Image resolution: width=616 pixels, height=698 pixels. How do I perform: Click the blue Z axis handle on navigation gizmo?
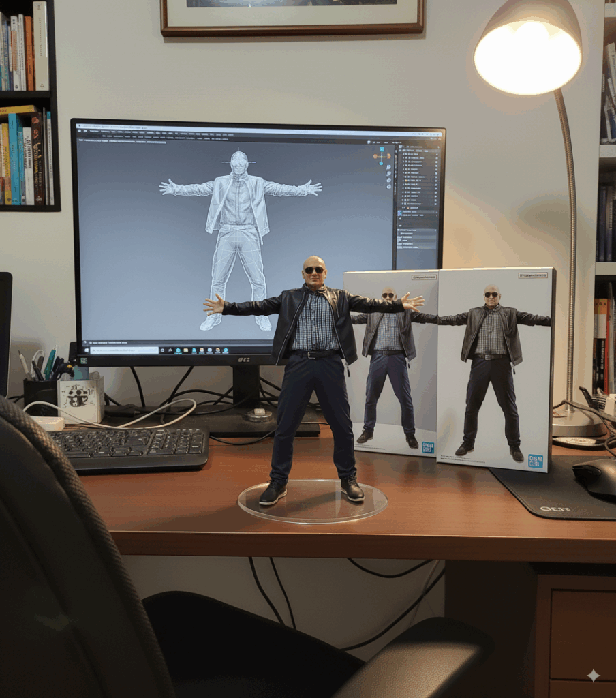[x=381, y=149]
